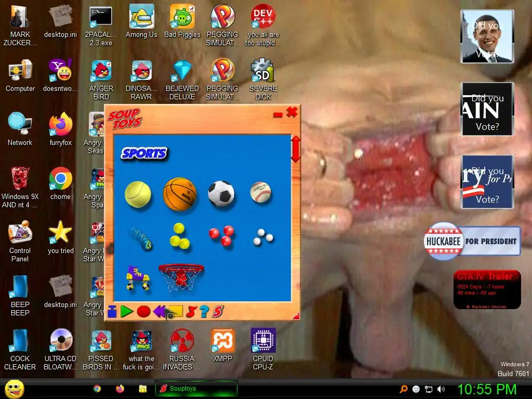The image size is (532, 399).
Task: Open the file explorer taskbar icon
Action: click(143, 389)
